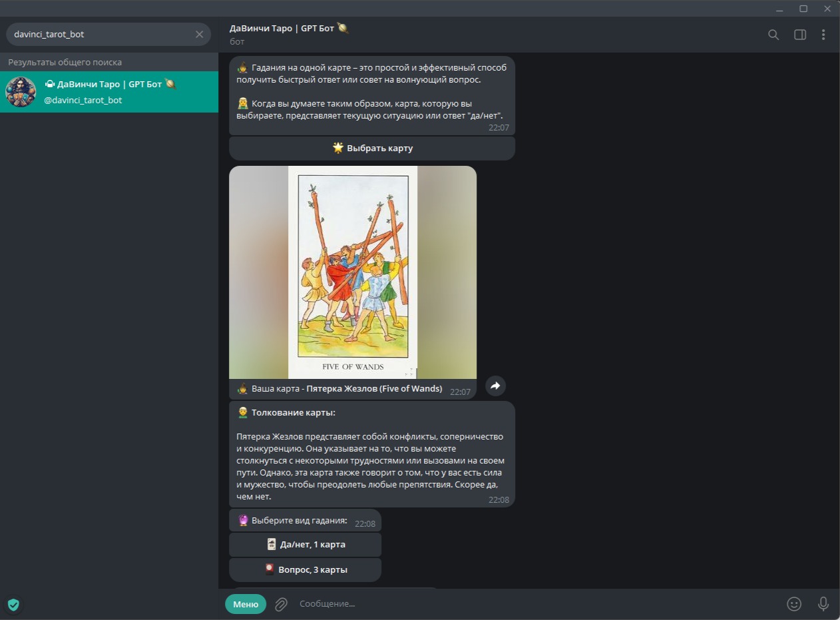The height and width of the screenshot is (620, 840).
Task: Open the ДаВинчи Таро bot avatar
Action: click(x=21, y=92)
